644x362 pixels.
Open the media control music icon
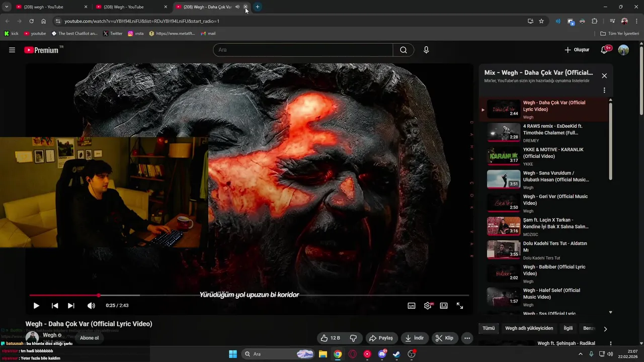tap(612, 21)
